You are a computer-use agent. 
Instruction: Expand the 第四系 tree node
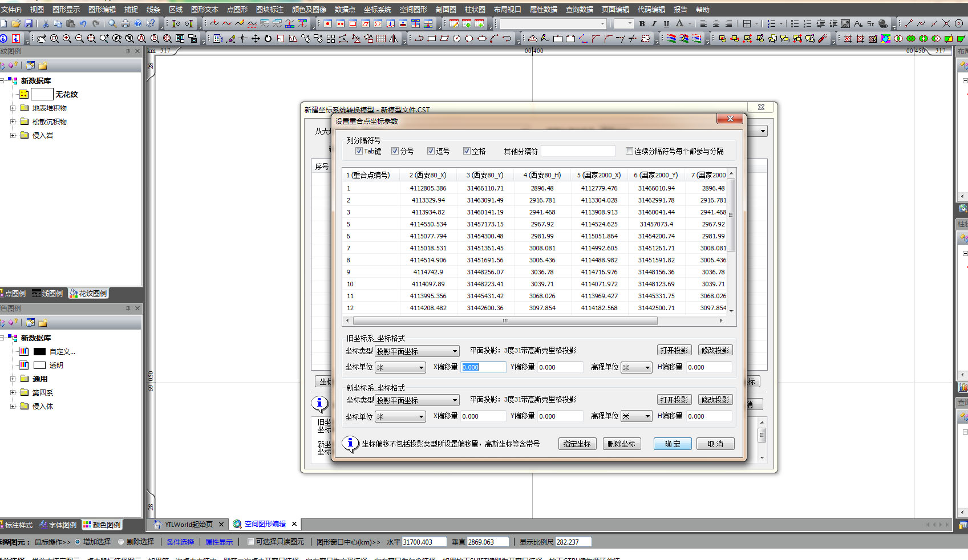13,392
